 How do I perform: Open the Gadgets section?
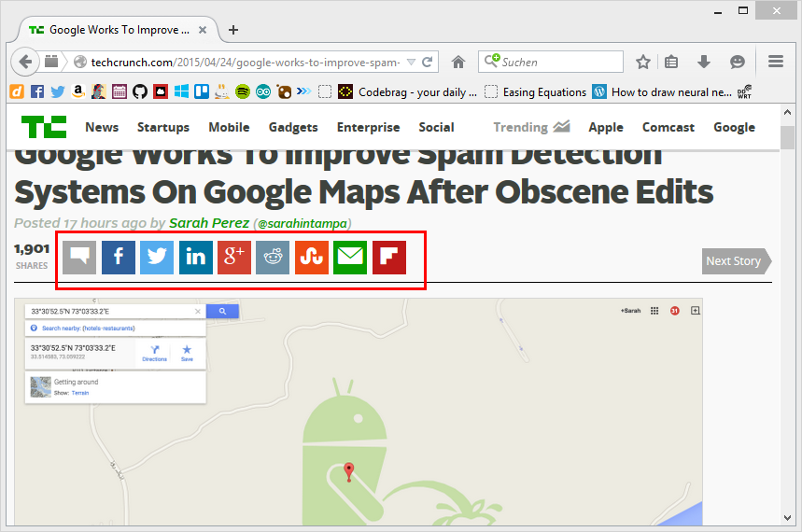(293, 127)
